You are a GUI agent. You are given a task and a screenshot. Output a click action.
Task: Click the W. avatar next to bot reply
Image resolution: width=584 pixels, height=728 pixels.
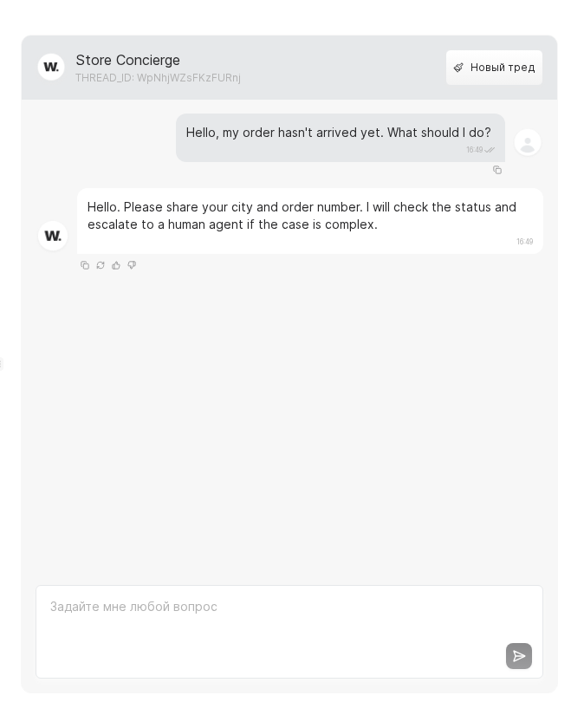click(53, 236)
